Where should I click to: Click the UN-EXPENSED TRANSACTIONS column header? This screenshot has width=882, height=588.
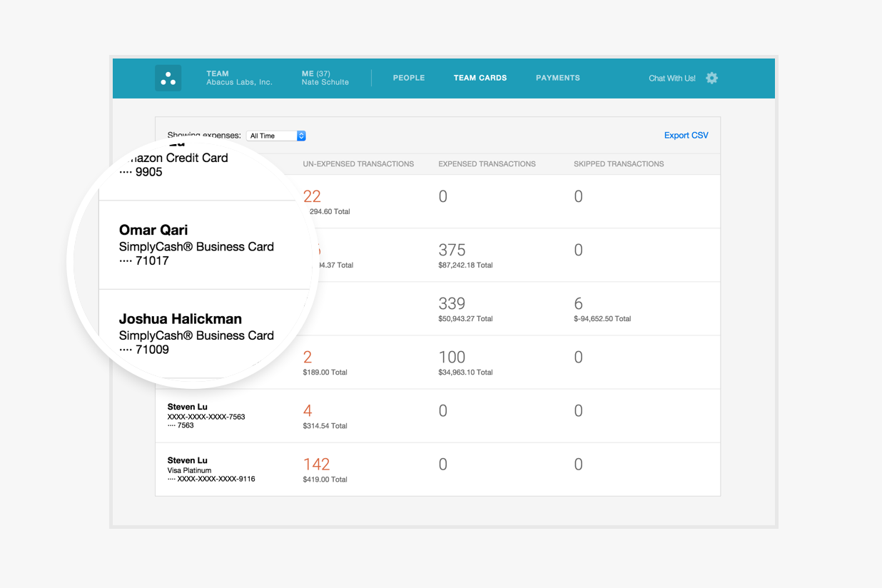click(x=358, y=164)
